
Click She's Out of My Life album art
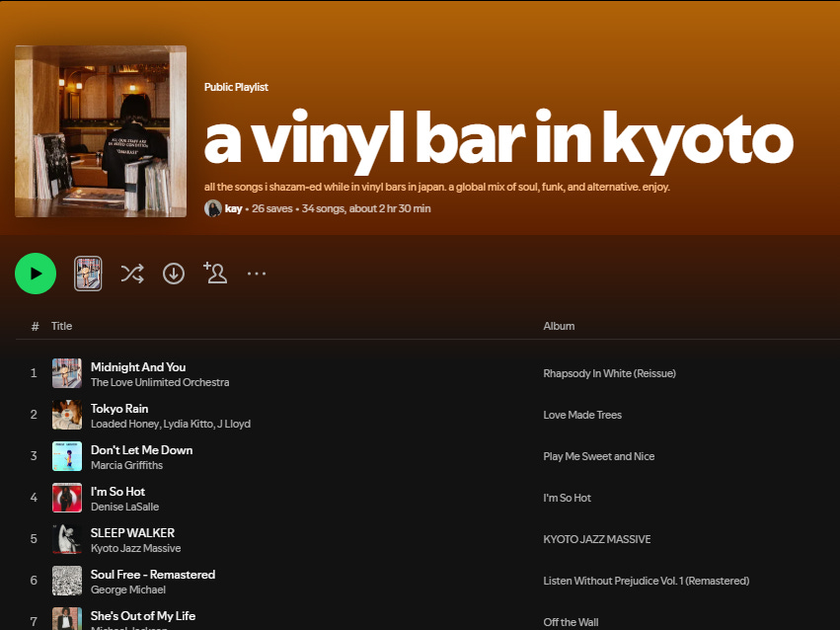67,619
